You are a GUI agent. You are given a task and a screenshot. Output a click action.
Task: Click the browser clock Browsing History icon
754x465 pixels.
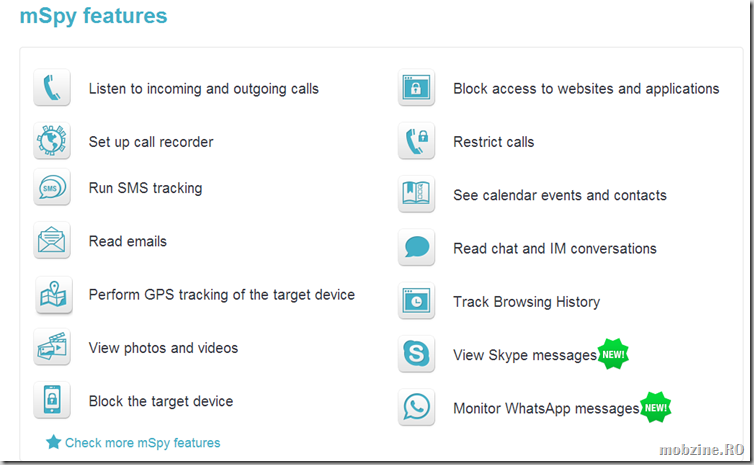click(416, 301)
